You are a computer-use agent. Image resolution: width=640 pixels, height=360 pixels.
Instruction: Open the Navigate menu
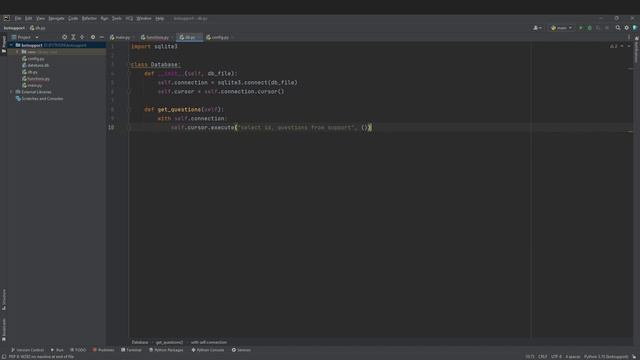tap(56, 18)
